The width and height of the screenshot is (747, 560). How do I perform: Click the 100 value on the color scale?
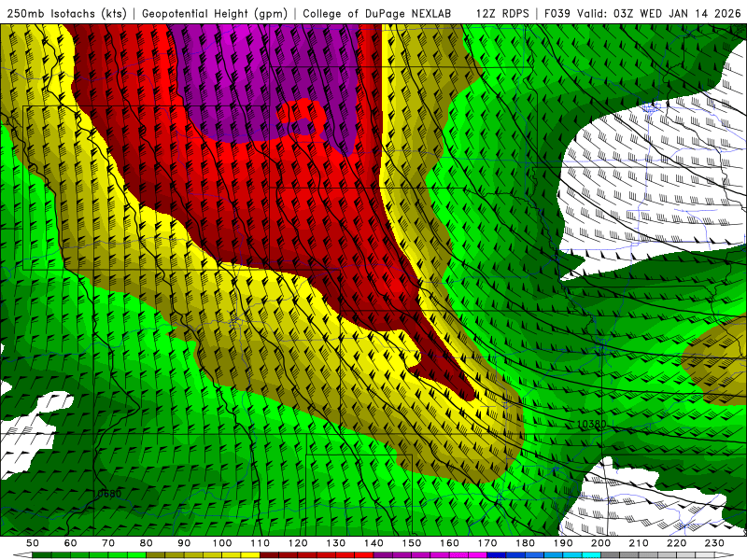(x=222, y=543)
